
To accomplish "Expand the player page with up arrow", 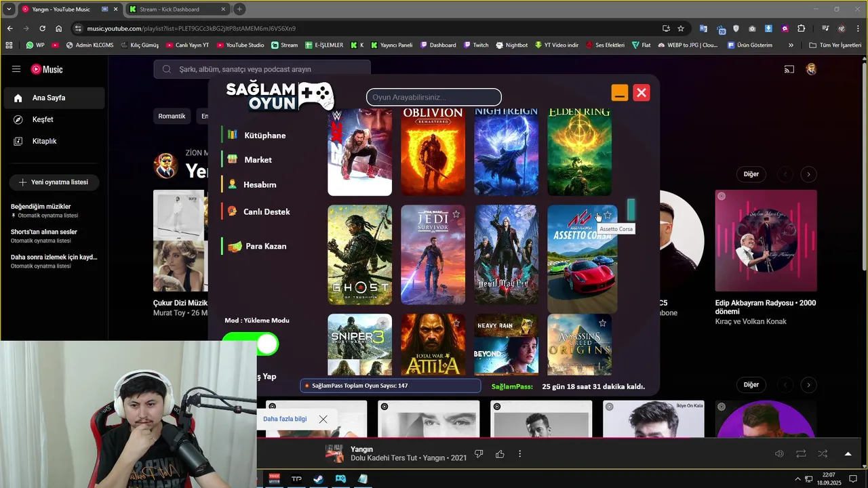I will point(848,454).
